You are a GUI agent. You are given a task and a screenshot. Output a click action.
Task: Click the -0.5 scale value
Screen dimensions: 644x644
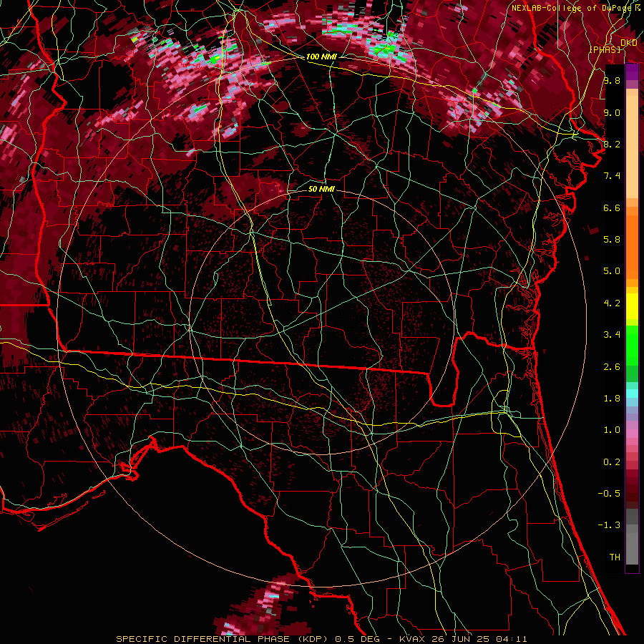[x=610, y=494]
